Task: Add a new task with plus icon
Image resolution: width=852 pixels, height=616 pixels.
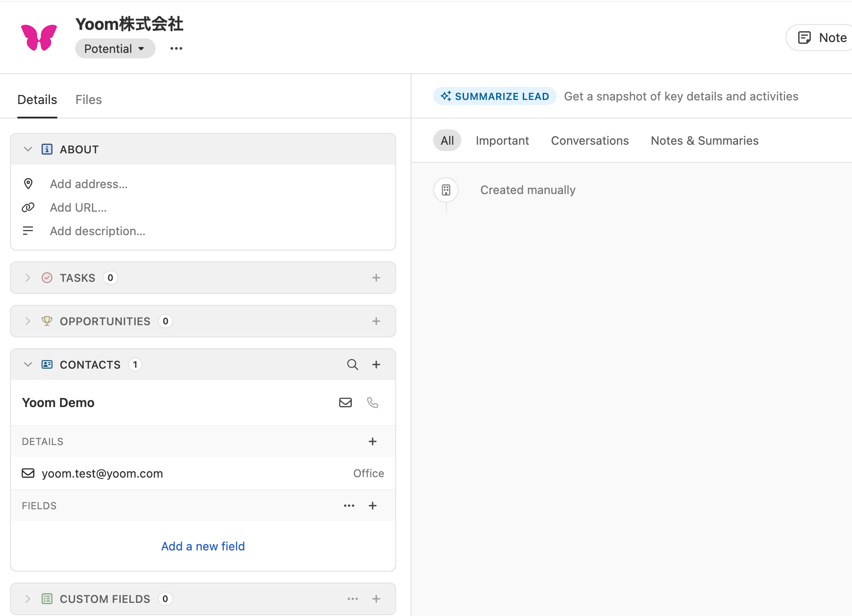Action: 376,278
